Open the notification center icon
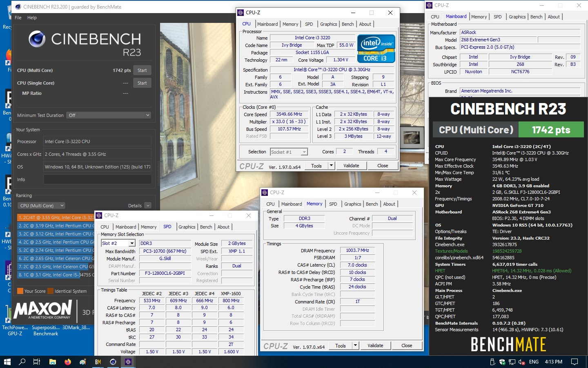 [x=575, y=362]
